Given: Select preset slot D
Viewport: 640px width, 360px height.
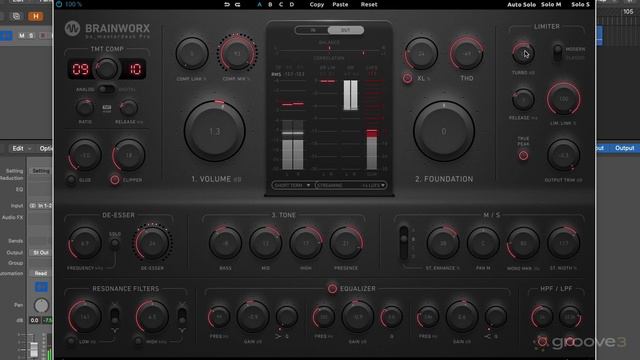Looking at the screenshot, I should click(x=292, y=4).
